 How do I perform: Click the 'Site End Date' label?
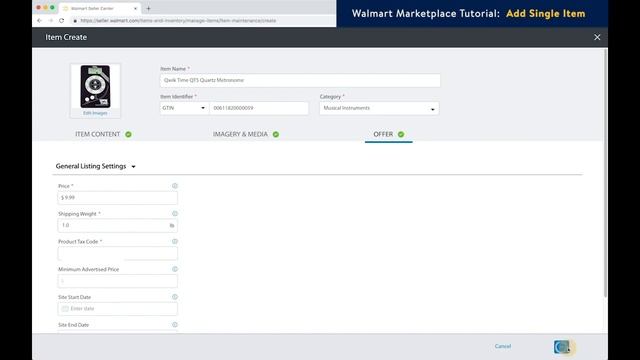click(73, 325)
